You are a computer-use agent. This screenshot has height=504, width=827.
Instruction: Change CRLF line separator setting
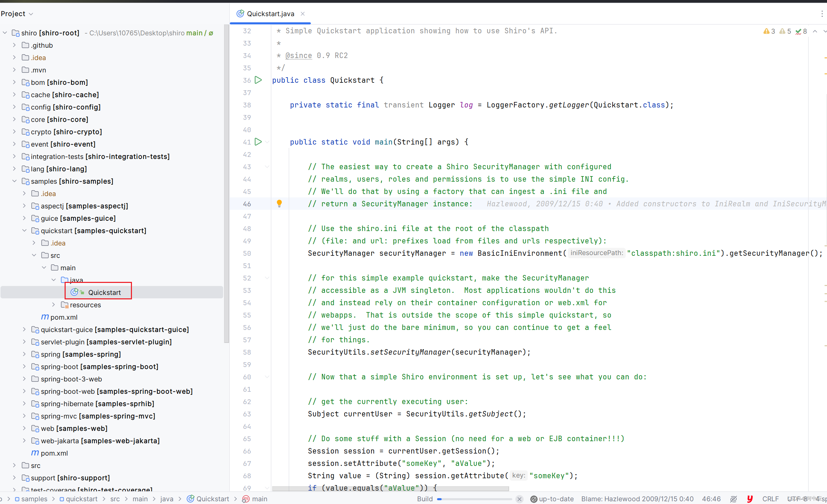(770, 499)
